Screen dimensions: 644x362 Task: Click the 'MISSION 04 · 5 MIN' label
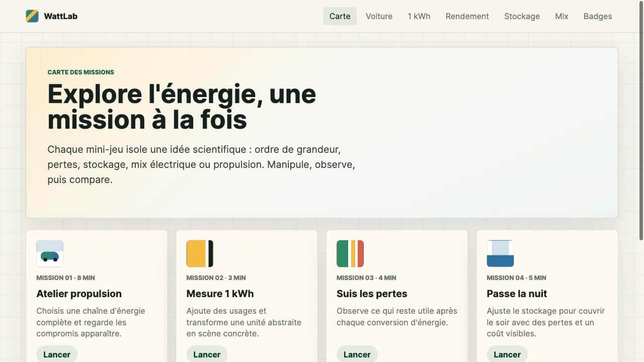pyautogui.click(x=516, y=278)
